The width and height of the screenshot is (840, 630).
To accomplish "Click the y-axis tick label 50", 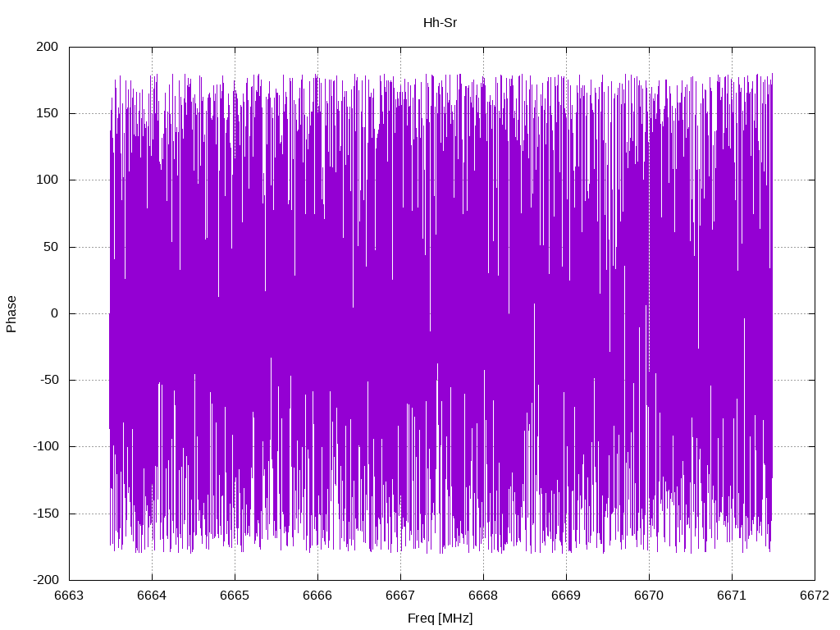I will (51, 247).
